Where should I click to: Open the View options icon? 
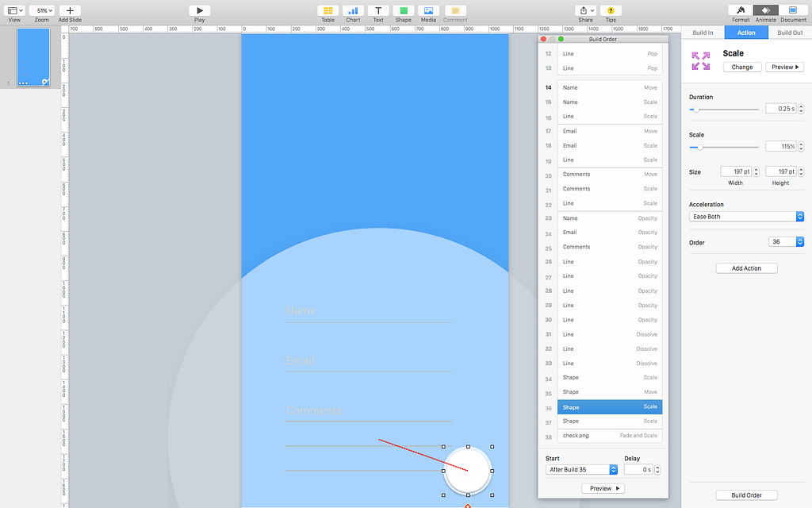coord(14,10)
